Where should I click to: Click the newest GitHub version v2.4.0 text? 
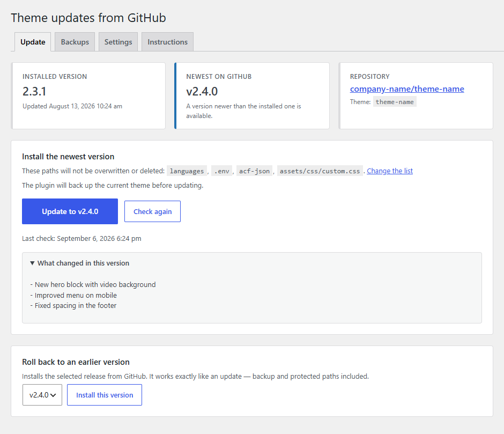pos(202,91)
